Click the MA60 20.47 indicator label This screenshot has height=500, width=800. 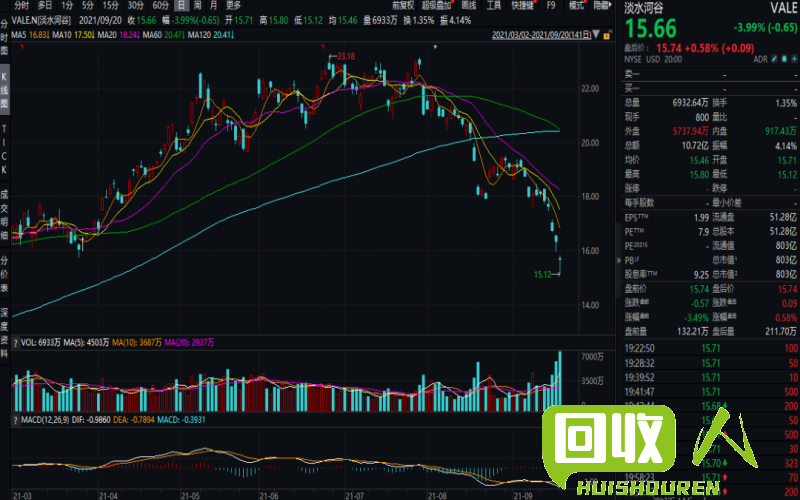[x=163, y=35]
